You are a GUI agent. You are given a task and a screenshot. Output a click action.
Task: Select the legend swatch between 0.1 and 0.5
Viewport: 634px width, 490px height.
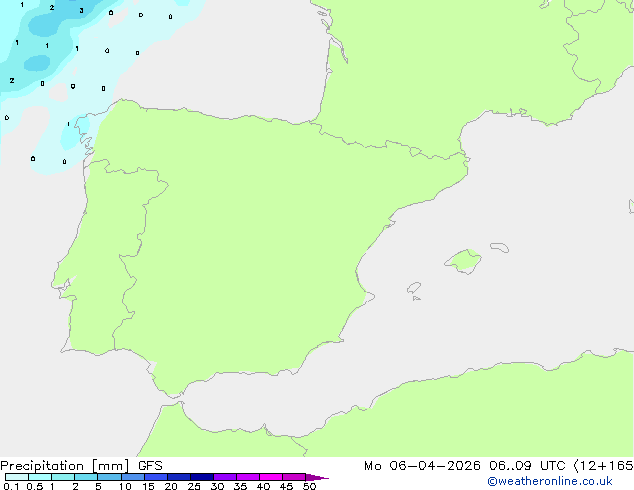pos(17,477)
